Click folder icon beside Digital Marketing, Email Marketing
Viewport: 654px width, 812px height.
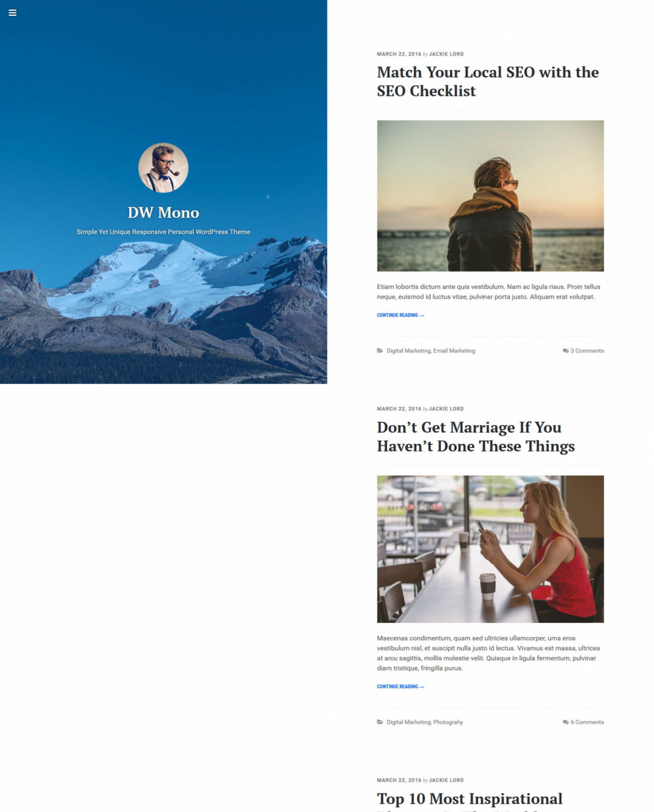tap(380, 350)
